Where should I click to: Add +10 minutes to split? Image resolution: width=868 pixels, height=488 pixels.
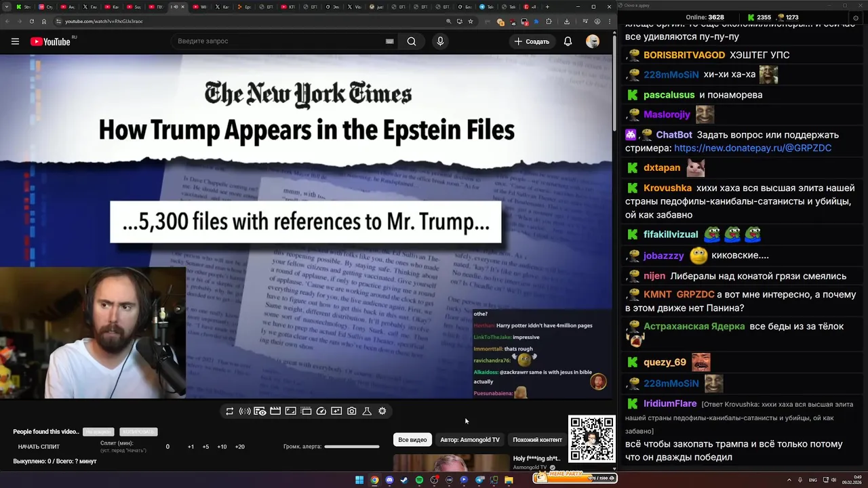click(222, 447)
